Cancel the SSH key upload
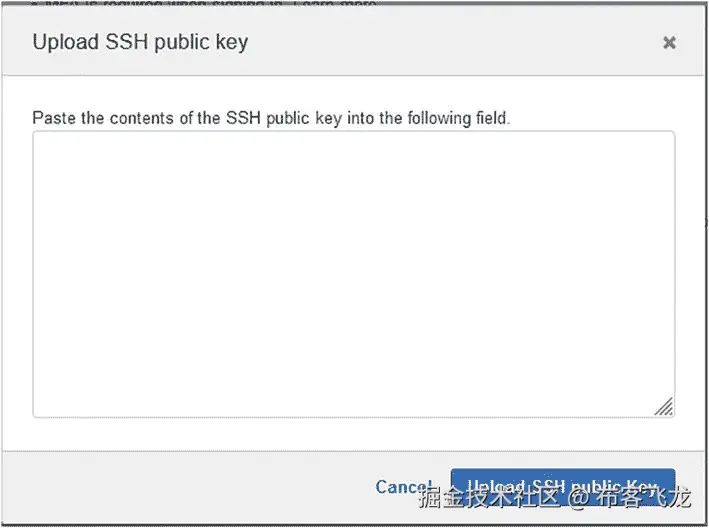The width and height of the screenshot is (709, 528). click(400, 486)
